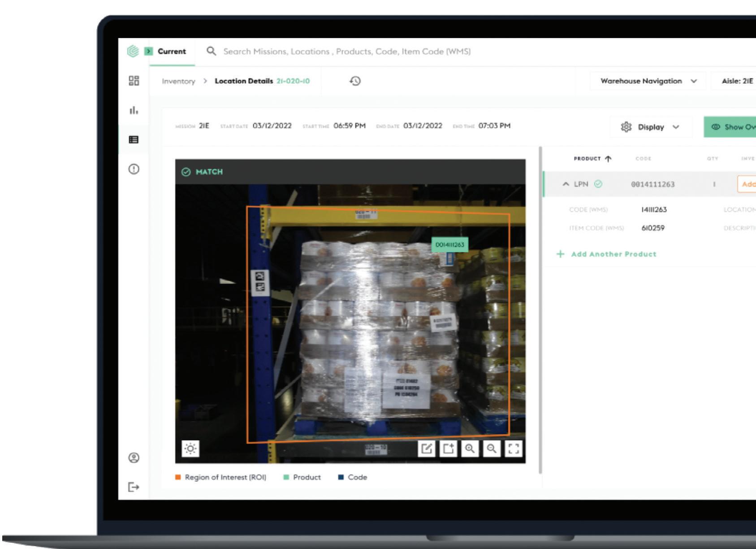Screen dimensions: 756x549
Task: Open the history clock icon
Action: click(355, 81)
